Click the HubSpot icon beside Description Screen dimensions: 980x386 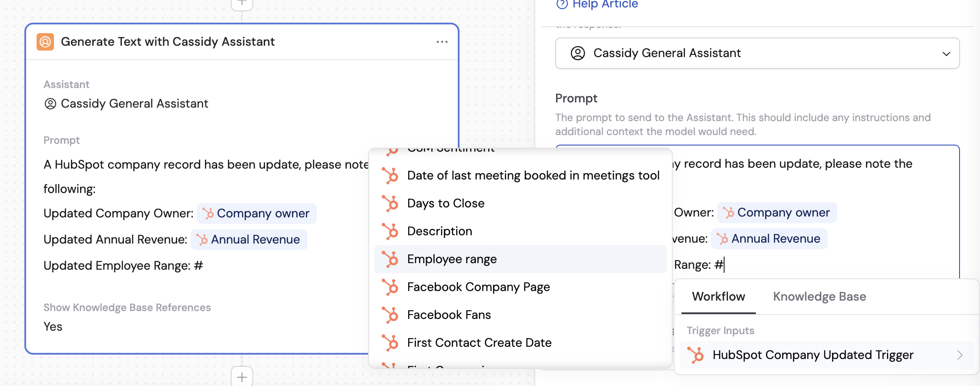[x=390, y=231]
